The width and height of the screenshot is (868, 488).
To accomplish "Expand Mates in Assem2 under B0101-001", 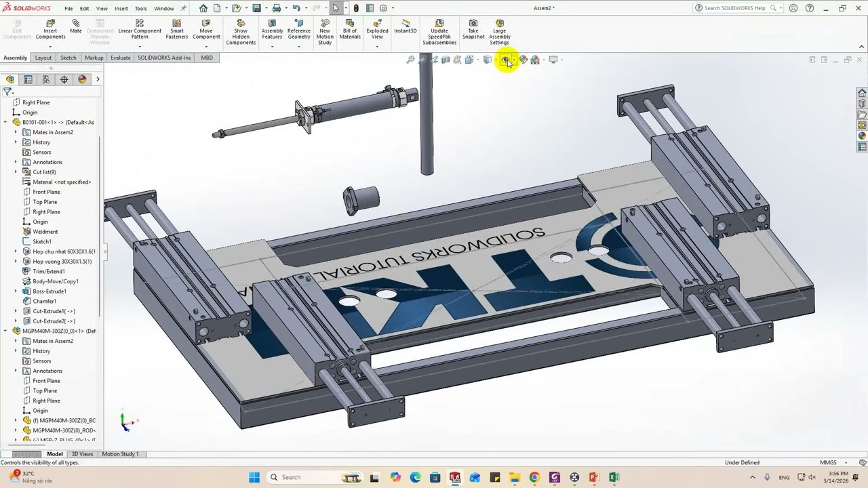I will (x=16, y=132).
